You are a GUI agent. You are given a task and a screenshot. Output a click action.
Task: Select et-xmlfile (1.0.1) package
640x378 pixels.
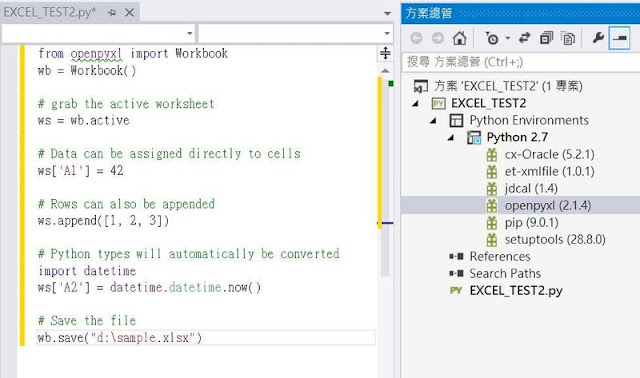[549, 171]
